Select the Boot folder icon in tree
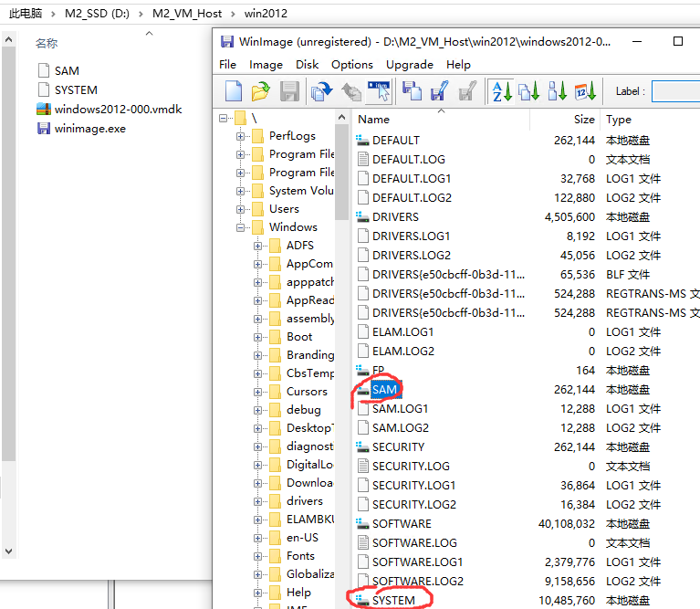 click(x=275, y=337)
